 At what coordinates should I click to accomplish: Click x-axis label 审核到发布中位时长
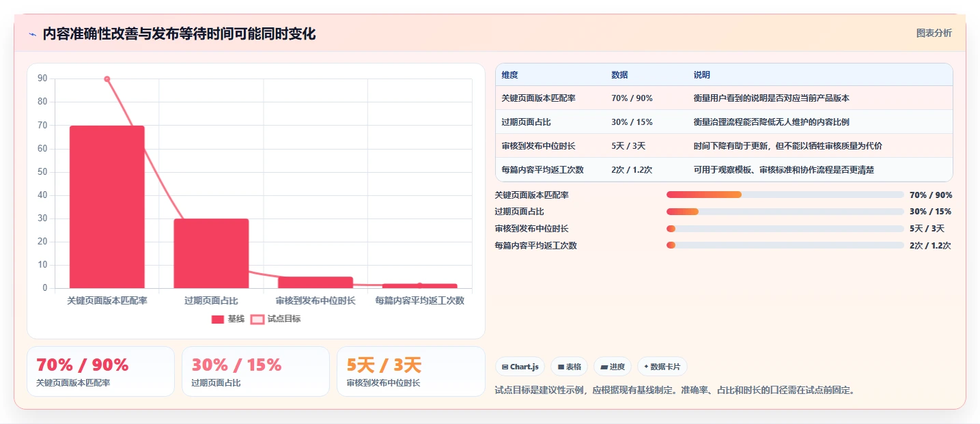point(316,300)
